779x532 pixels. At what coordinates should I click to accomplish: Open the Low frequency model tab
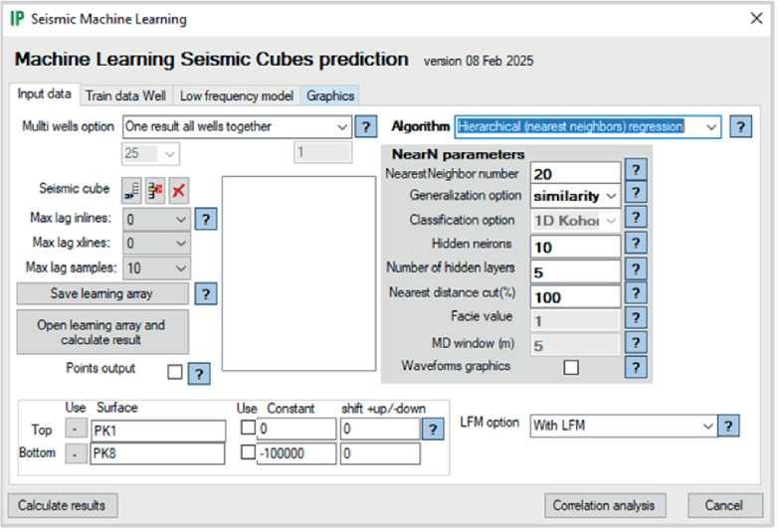pos(236,95)
